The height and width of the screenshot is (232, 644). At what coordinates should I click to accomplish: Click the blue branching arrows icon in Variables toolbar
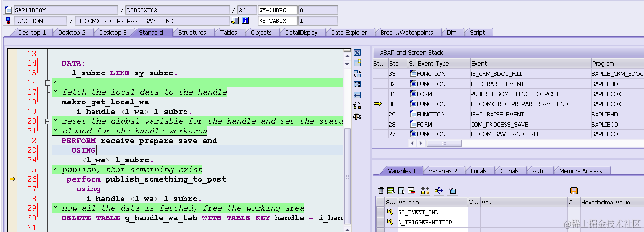coord(439,191)
